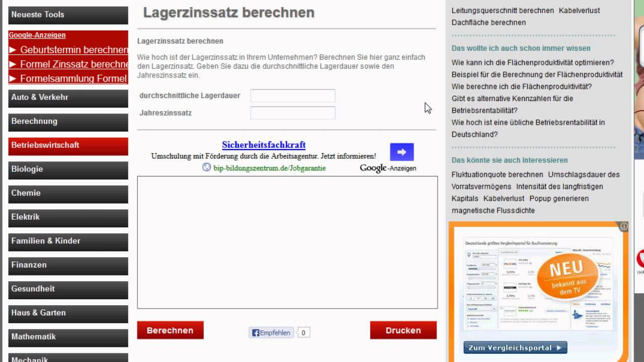Open Popup generieren link

click(x=559, y=199)
